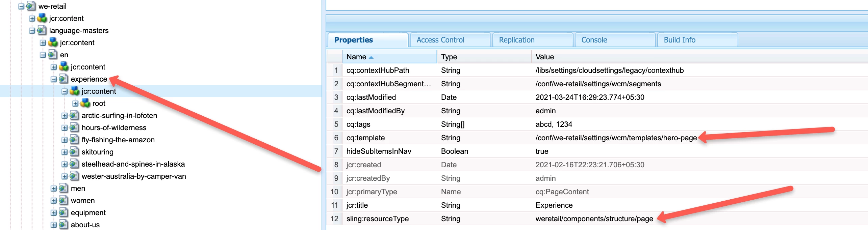Image resolution: width=868 pixels, height=230 pixels.
Task: Click the cq:tags value abcd, 1234
Action: [554, 124]
